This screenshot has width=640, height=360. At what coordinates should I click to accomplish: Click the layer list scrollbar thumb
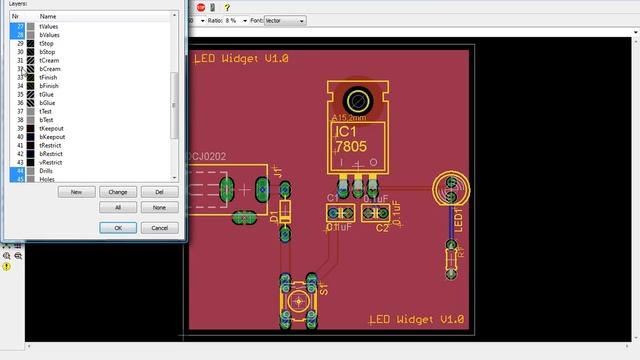pyautogui.click(x=174, y=105)
